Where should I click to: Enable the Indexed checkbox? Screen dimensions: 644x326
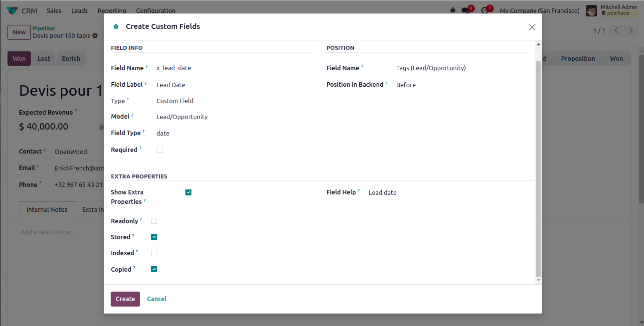pos(154,253)
